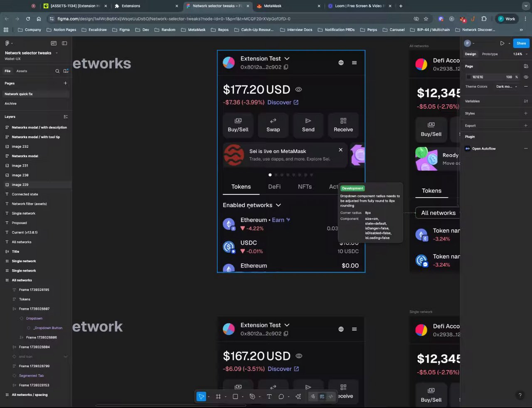This screenshot has width=532, height=408.
Task: Switch to the DeFi tab in wallet
Action: pyautogui.click(x=274, y=187)
